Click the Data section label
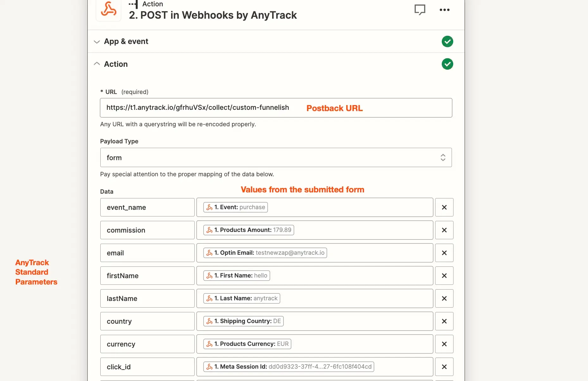The height and width of the screenshot is (381, 588). pyautogui.click(x=107, y=191)
